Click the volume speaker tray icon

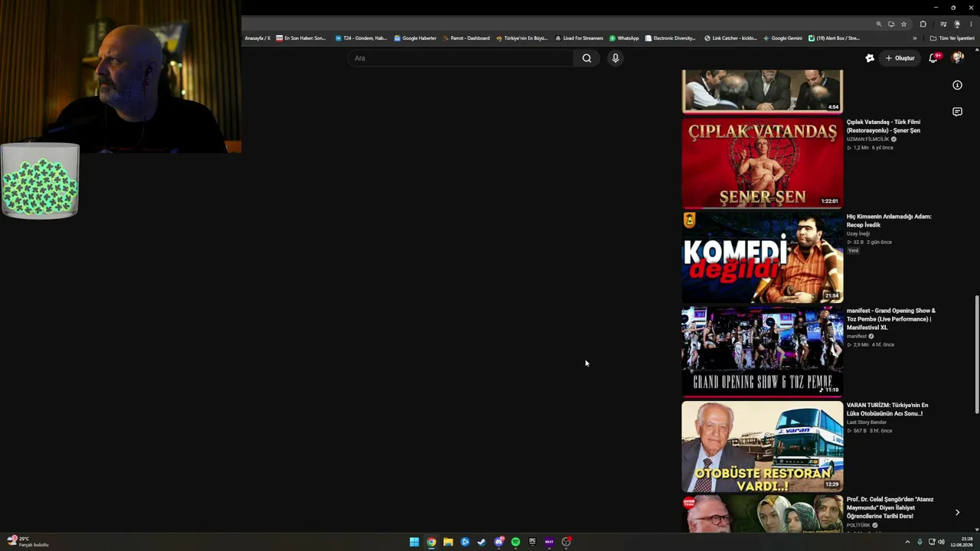coord(941,542)
